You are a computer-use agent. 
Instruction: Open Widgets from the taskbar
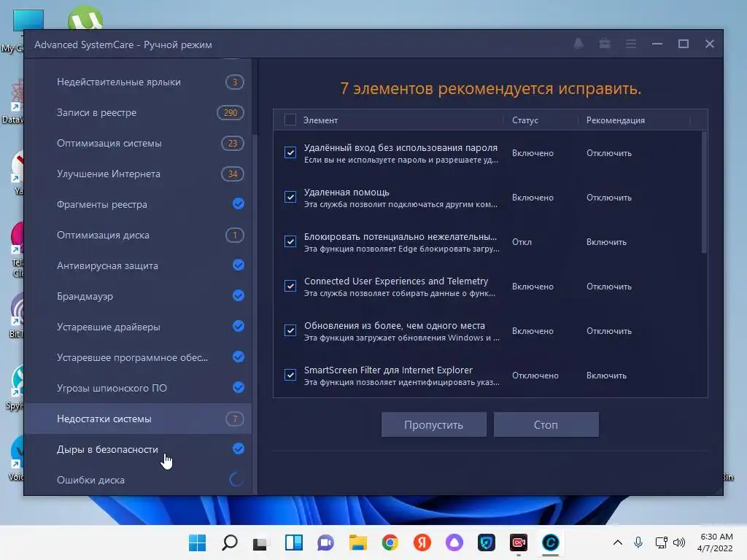[x=293, y=542]
